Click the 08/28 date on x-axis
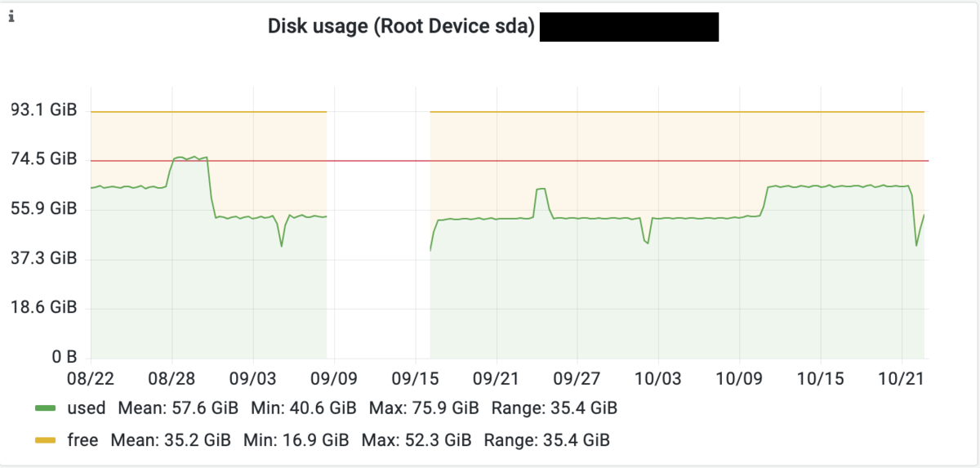The width and height of the screenshot is (980, 468). point(171,380)
